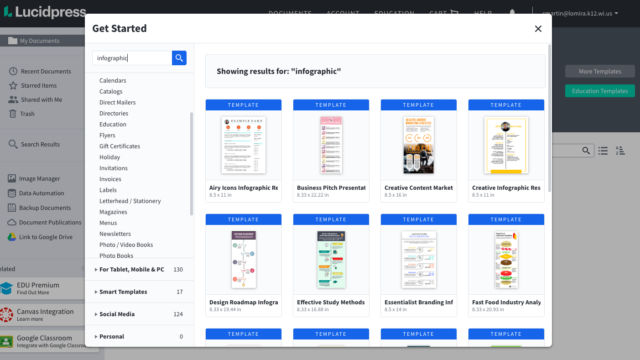Select the Letterhead / Stationery category
The height and width of the screenshot is (360, 640).
130,201
